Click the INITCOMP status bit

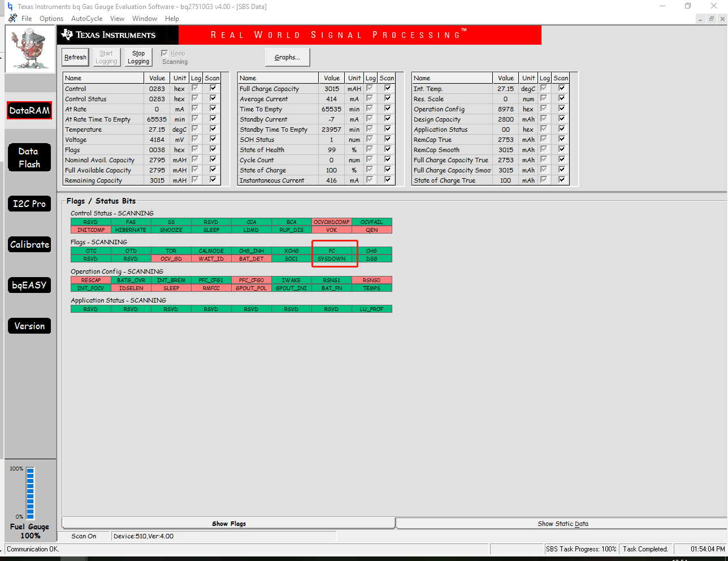click(91, 230)
